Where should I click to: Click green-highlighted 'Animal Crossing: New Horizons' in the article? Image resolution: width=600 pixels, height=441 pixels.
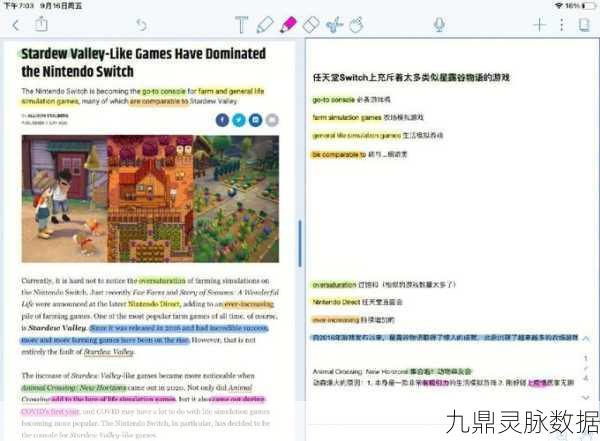pos(74,387)
